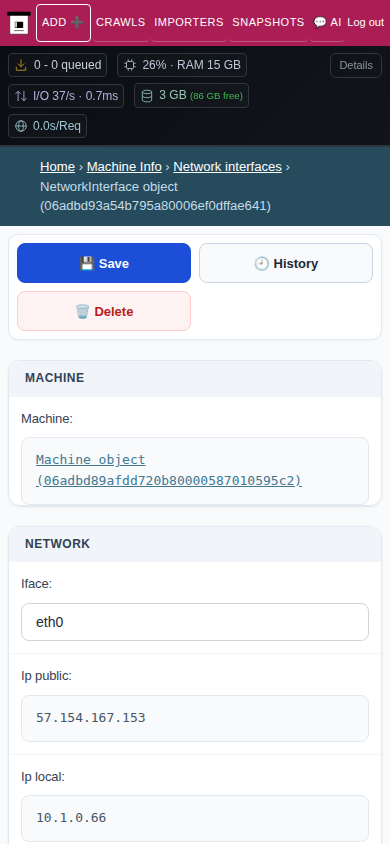
Task: Click the Save button
Action: tap(104, 263)
